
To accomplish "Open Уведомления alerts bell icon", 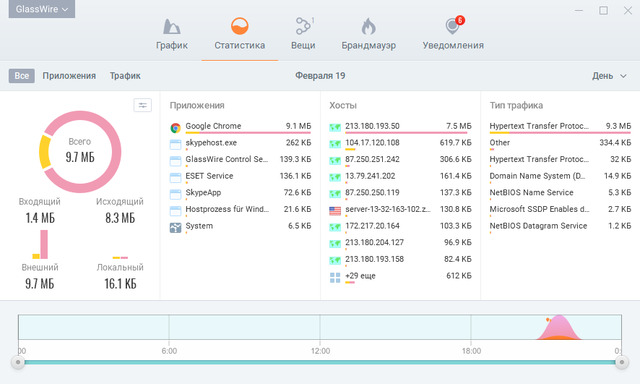I will [452, 26].
